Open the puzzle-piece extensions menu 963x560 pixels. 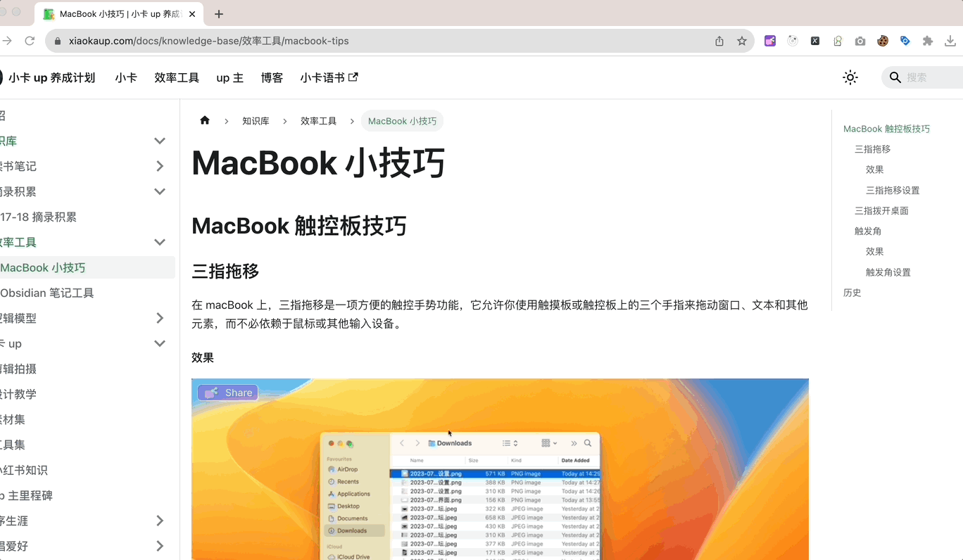(x=928, y=41)
